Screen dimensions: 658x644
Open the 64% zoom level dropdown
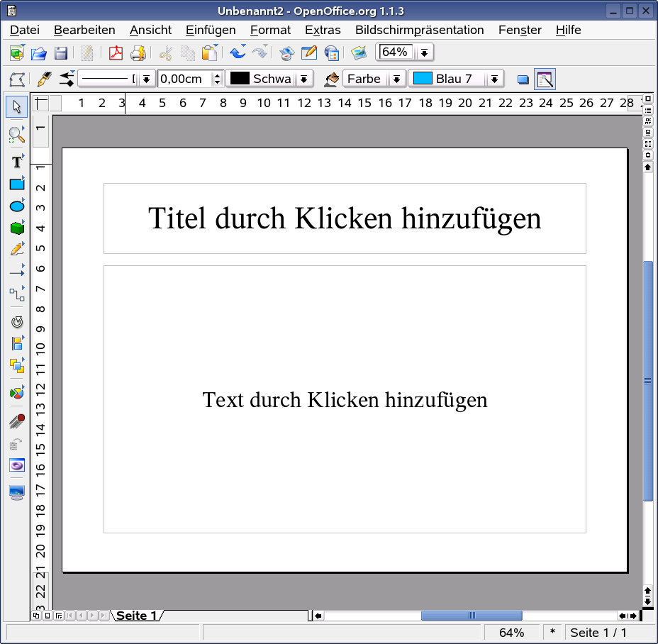click(423, 52)
